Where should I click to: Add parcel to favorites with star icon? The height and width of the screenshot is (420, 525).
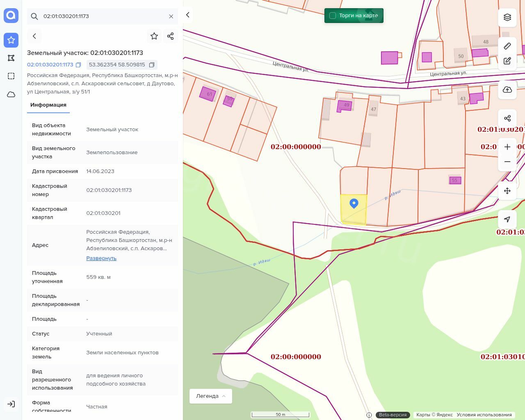tap(154, 36)
